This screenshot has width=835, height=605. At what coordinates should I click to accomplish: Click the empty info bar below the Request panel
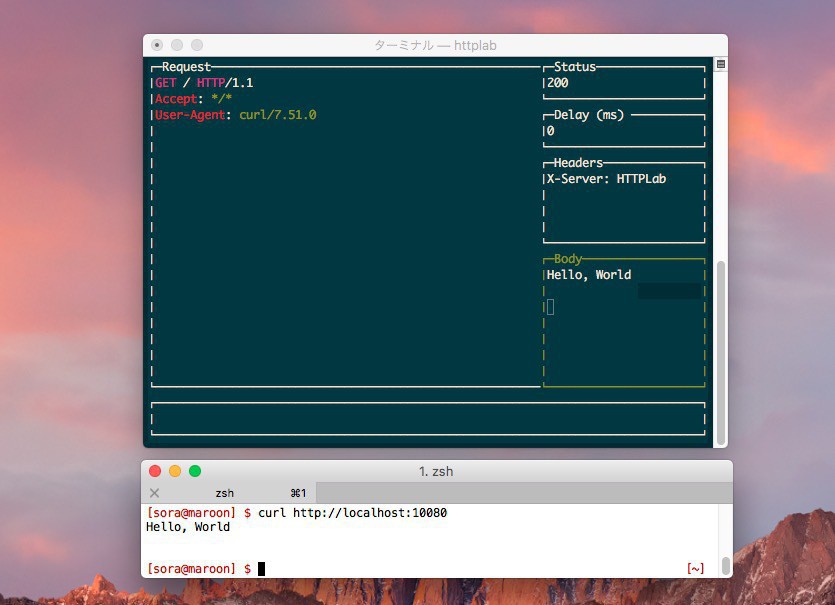coord(427,419)
